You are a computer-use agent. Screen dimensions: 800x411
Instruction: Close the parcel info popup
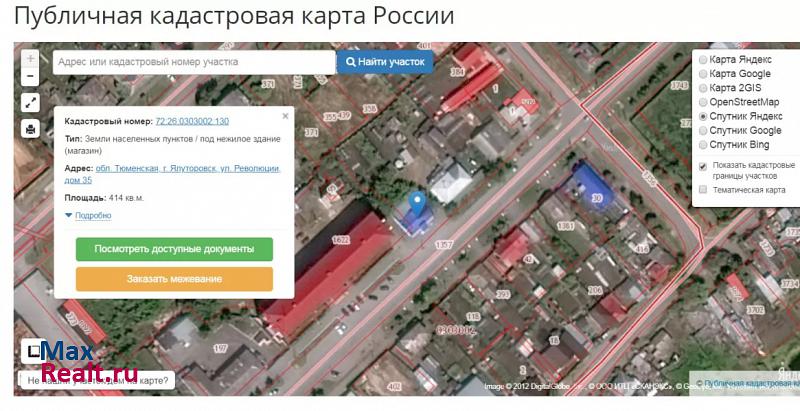tap(285, 116)
